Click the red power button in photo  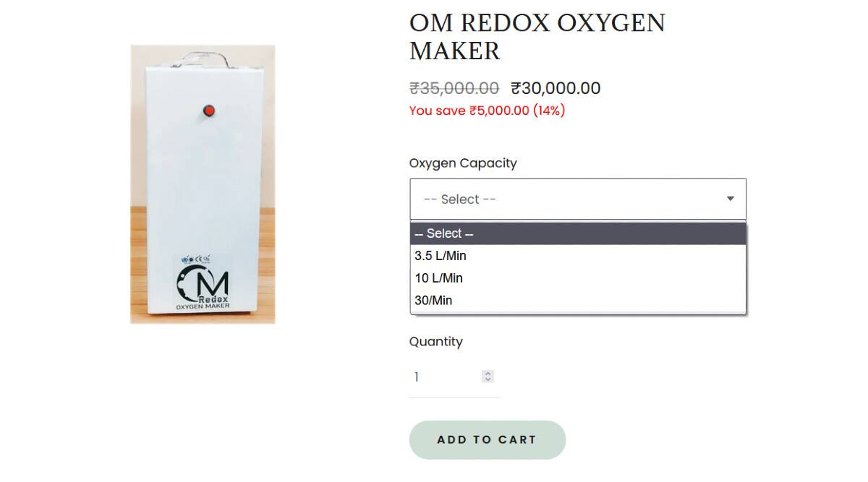[209, 111]
